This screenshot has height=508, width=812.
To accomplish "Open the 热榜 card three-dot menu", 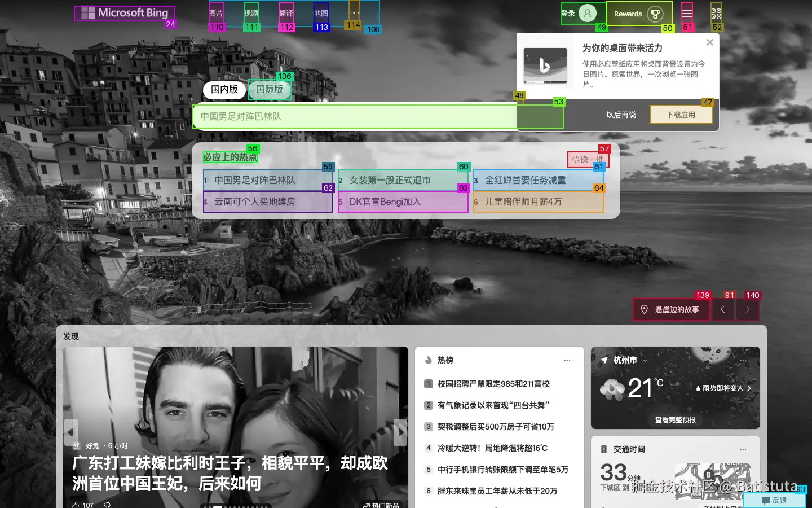I will coord(567,360).
